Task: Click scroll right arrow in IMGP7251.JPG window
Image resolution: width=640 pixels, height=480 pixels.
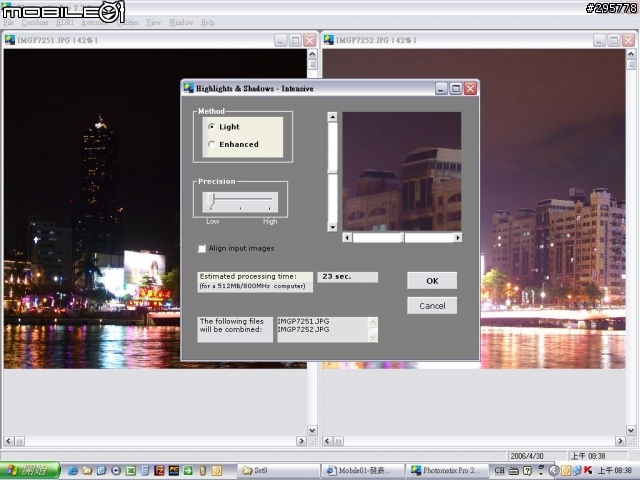Action: click(301, 441)
